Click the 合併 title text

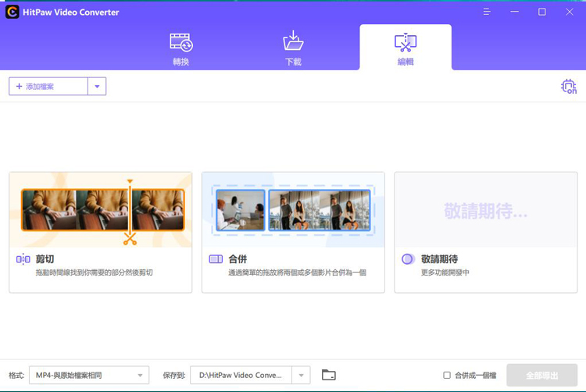[x=238, y=258]
